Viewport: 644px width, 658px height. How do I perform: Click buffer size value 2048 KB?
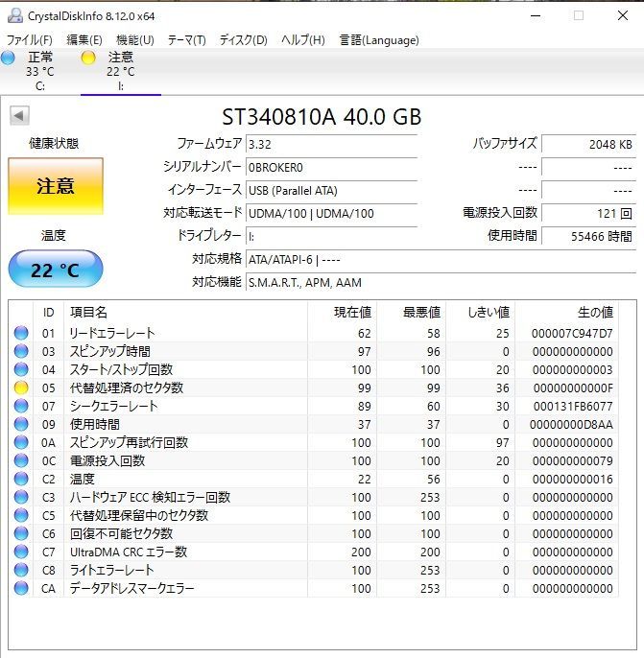click(x=589, y=144)
